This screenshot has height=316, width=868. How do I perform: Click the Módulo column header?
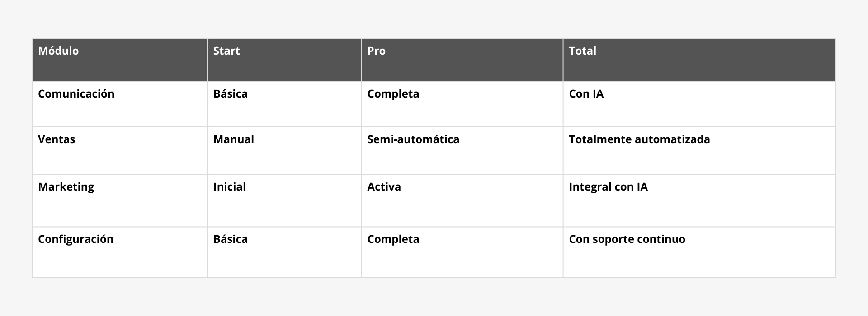tap(58, 51)
